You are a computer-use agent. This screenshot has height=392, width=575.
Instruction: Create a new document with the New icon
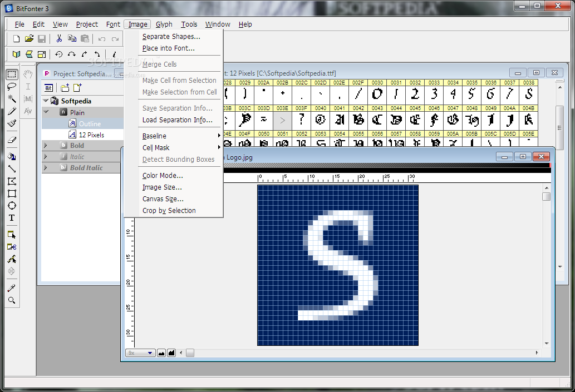pos(16,38)
